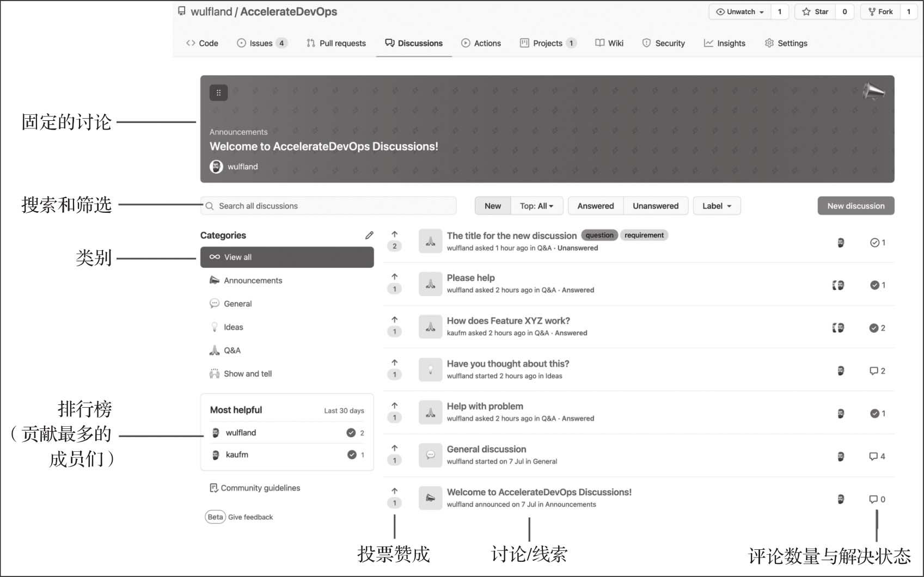924x577 pixels.
Task: Click Q&A category icon beside 'Please help'
Action: coord(430,284)
